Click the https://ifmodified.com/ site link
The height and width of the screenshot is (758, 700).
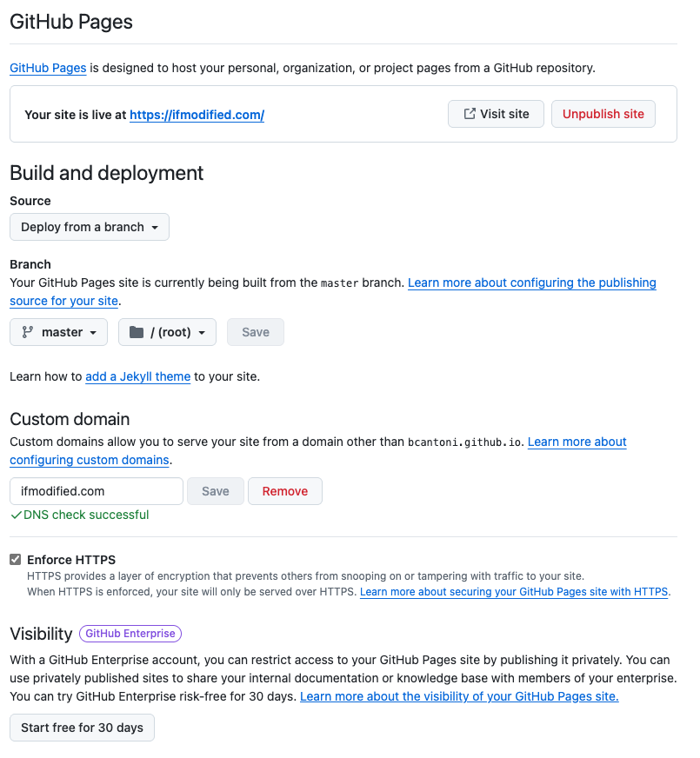click(x=197, y=113)
